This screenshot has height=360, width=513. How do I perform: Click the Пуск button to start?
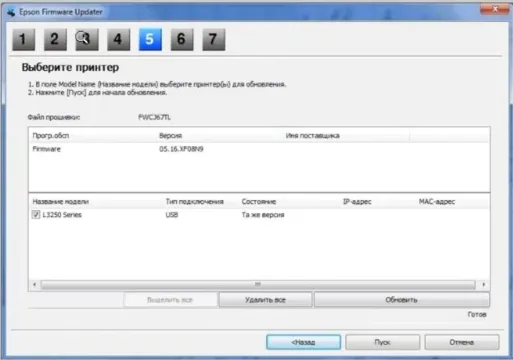[x=382, y=342]
